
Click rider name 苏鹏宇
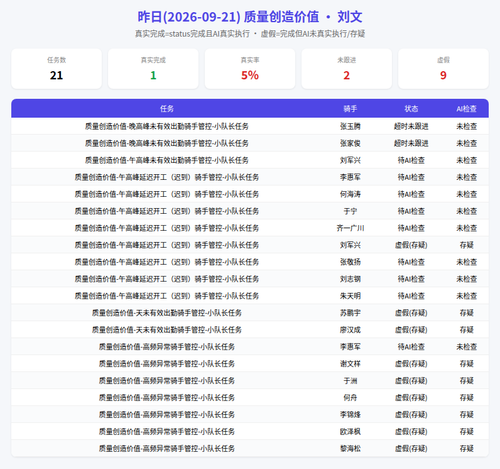350,313
